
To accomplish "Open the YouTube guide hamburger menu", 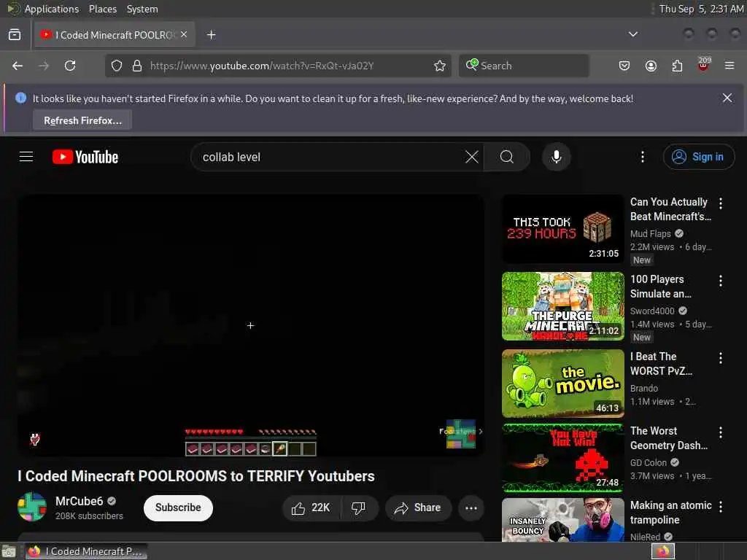I will (x=26, y=157).
